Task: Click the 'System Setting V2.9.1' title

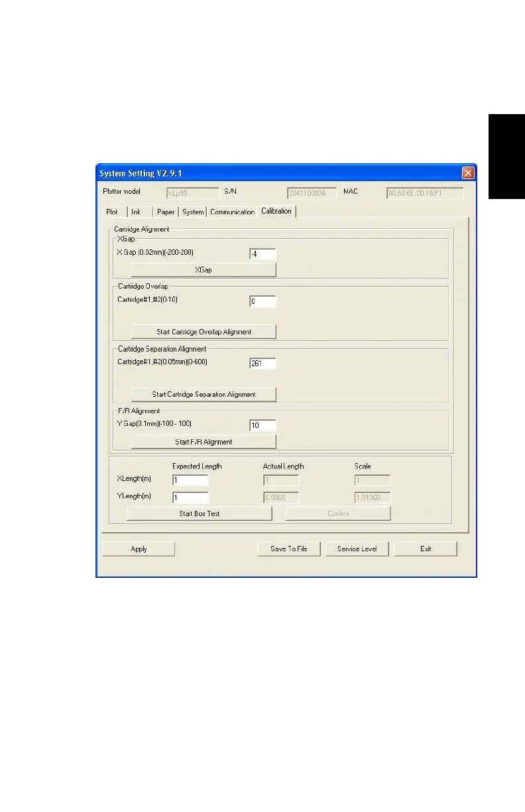Action: 141,174
